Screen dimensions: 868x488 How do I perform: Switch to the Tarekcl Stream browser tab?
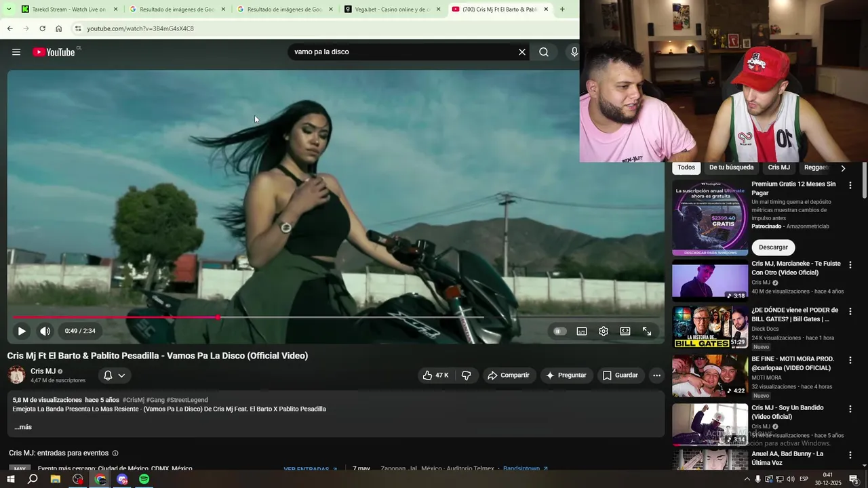pyautogui.click(x=68, y=9)
